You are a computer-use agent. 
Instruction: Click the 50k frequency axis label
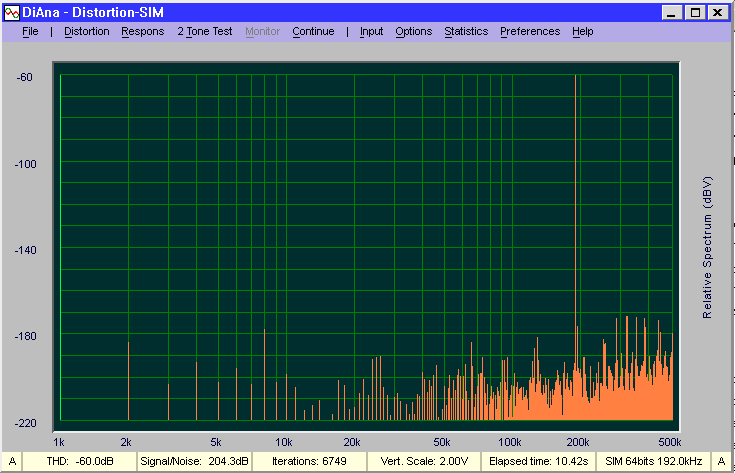(442, 442)
